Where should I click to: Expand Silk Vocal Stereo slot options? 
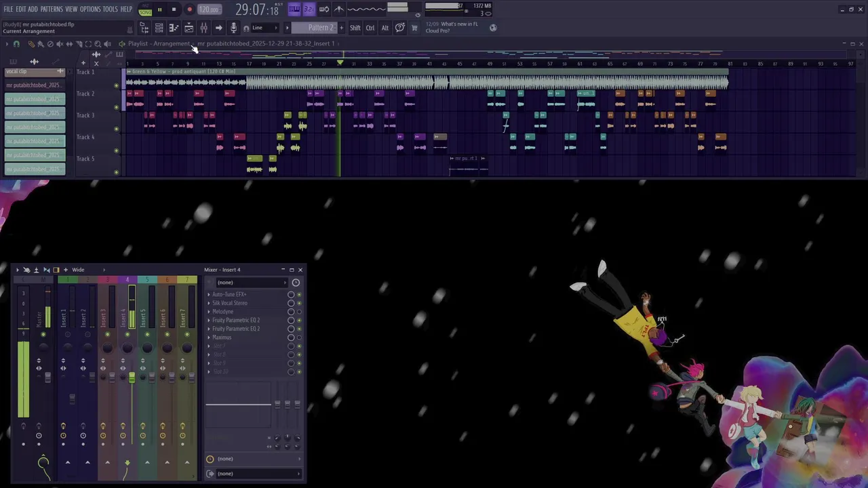[209, 303]
